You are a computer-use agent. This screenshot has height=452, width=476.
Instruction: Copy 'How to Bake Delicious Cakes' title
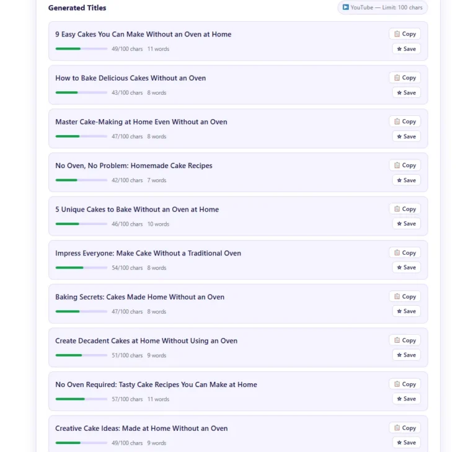click(405, 78)
